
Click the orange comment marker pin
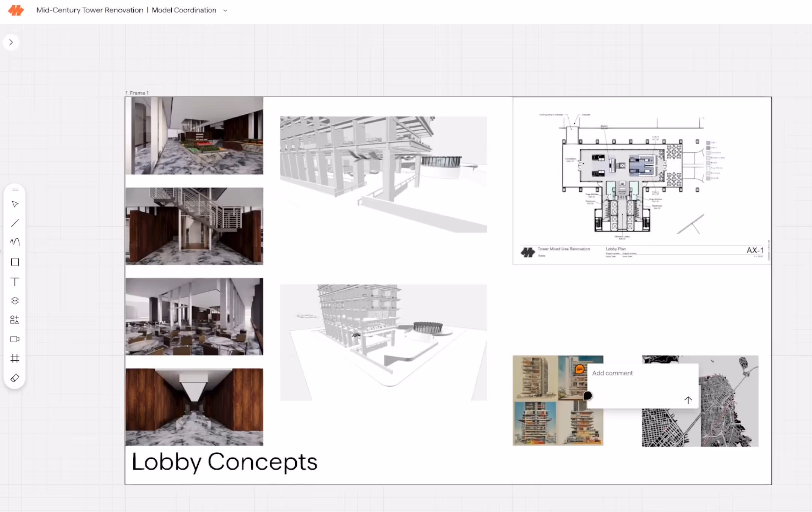580,369
